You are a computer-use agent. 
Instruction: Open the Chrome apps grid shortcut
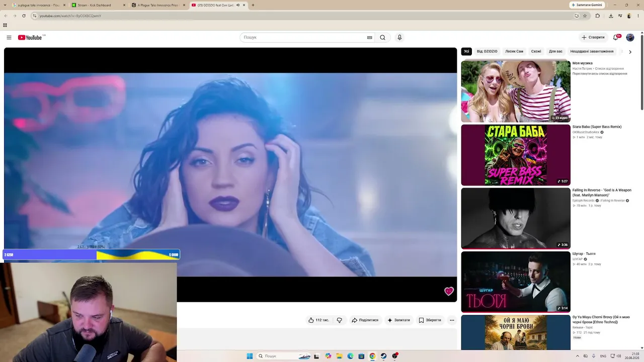click(x=5, y=25)
